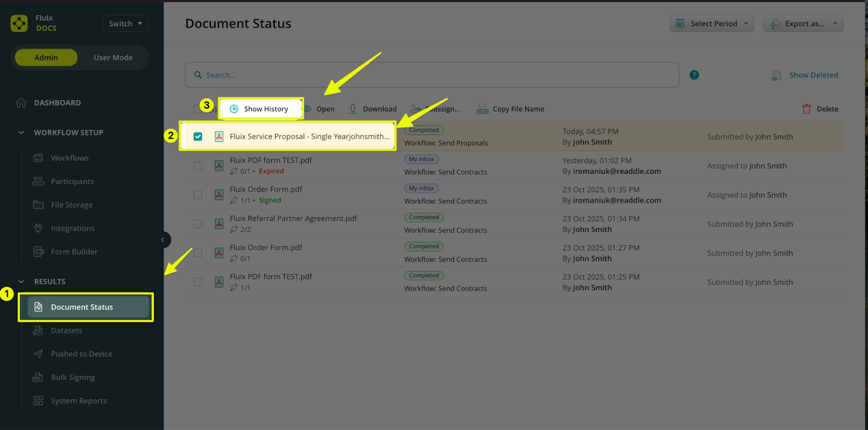Click the Delete trash can icon
This screenshot has height=430, width=868.
[807, 109]
